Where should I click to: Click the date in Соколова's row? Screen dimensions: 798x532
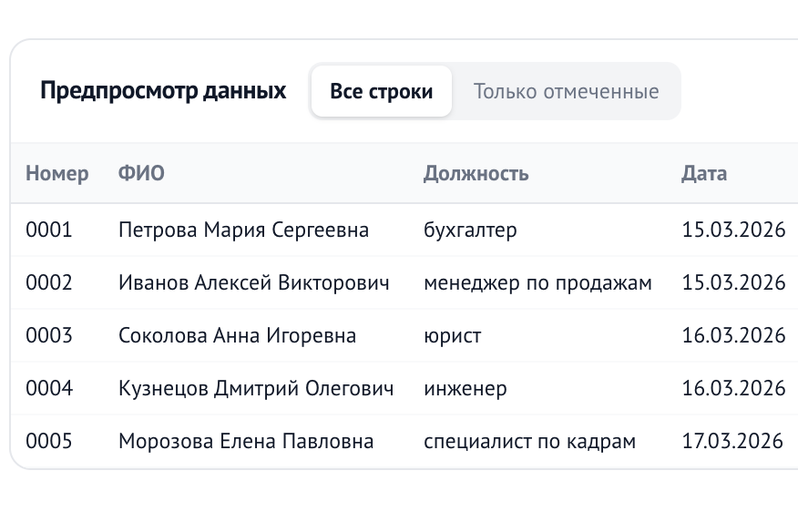click(x=733, y=335)
